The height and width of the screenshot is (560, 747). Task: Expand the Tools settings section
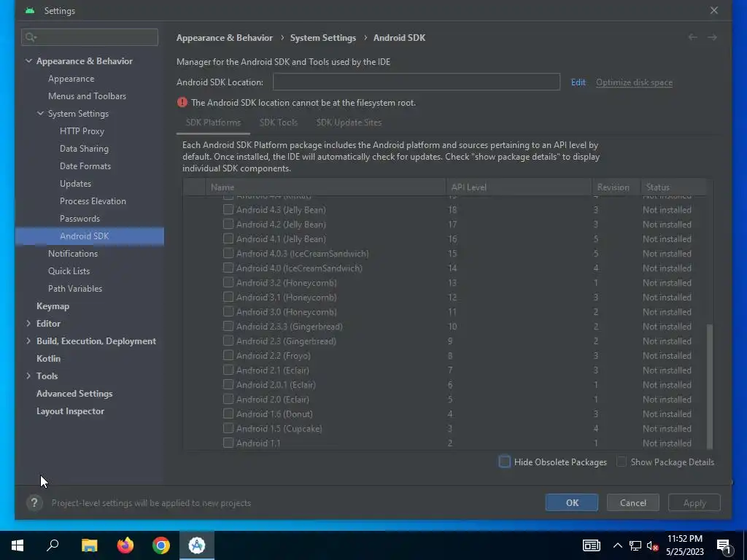28,376
